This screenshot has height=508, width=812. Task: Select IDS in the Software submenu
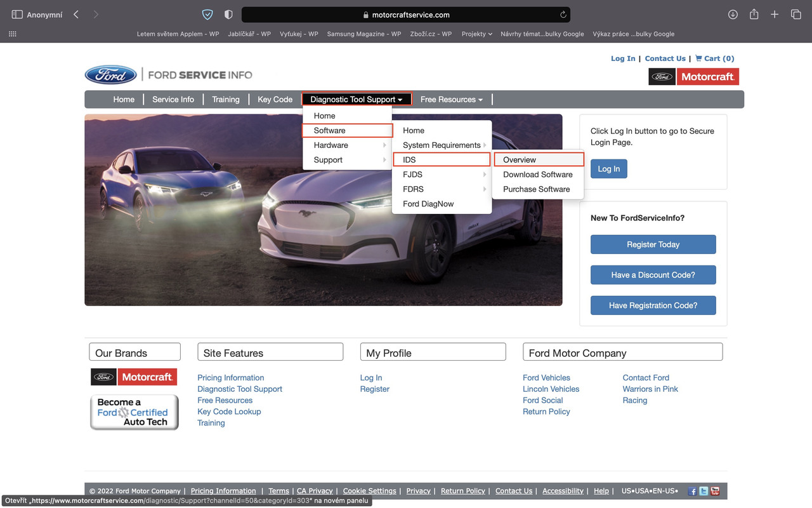coord(442,160)
